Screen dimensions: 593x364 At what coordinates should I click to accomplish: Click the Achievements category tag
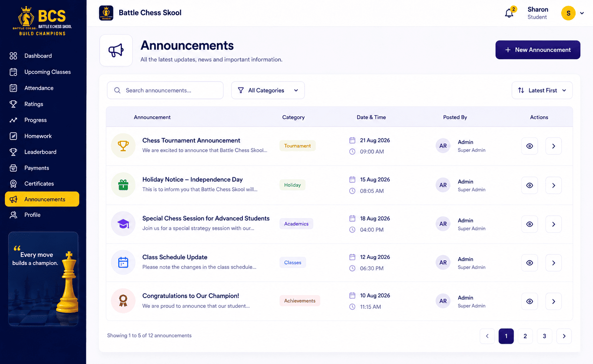[300, 301]
